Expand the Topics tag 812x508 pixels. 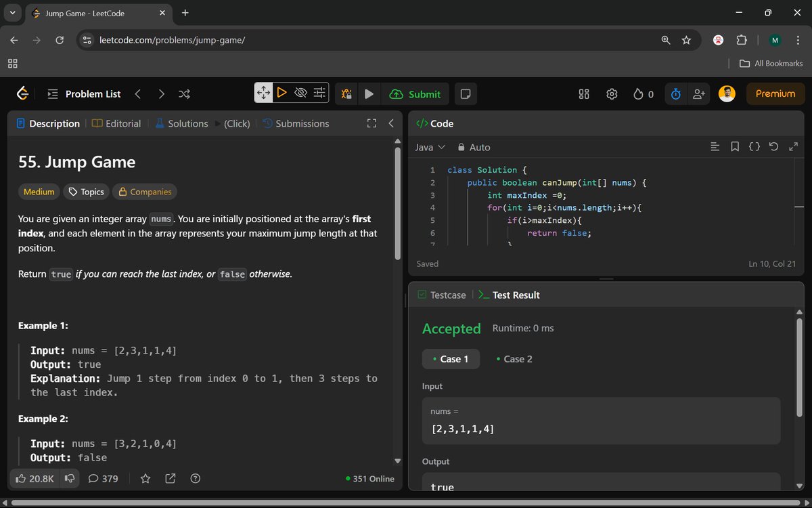pos(86,192)
